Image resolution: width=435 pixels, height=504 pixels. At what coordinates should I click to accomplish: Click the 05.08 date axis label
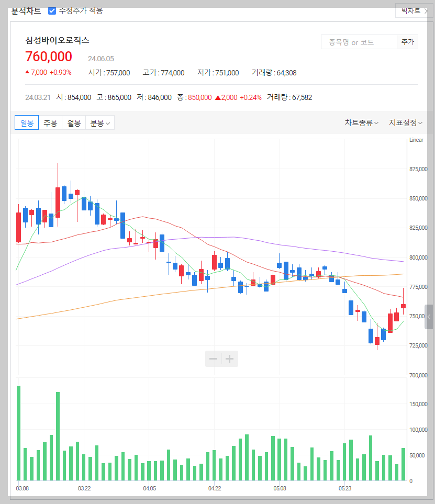point(280,488)
